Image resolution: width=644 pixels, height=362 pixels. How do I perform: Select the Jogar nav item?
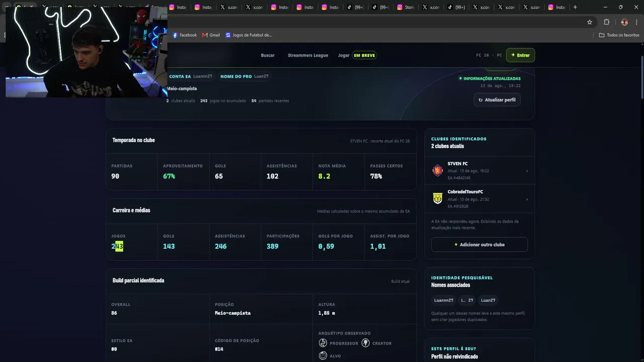[x=344, y=55]
